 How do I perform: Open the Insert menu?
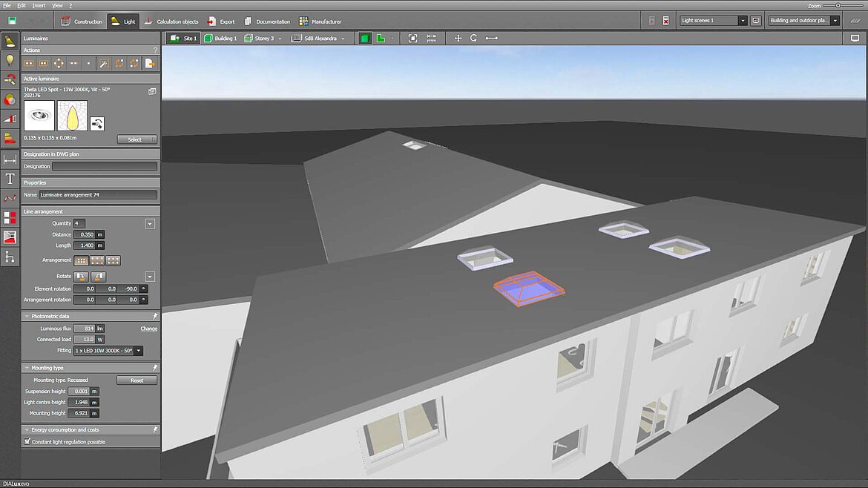pos(39,5)
